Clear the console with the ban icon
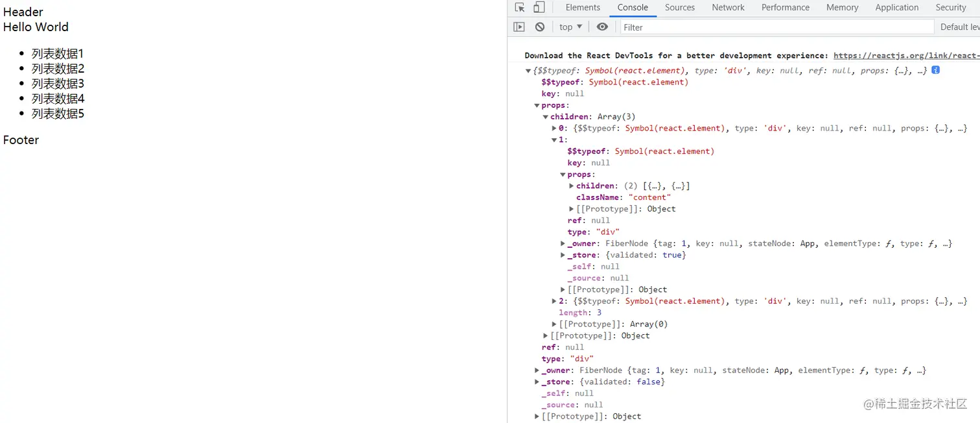Viewport: 980px width, 423px height. pos(540,27)
